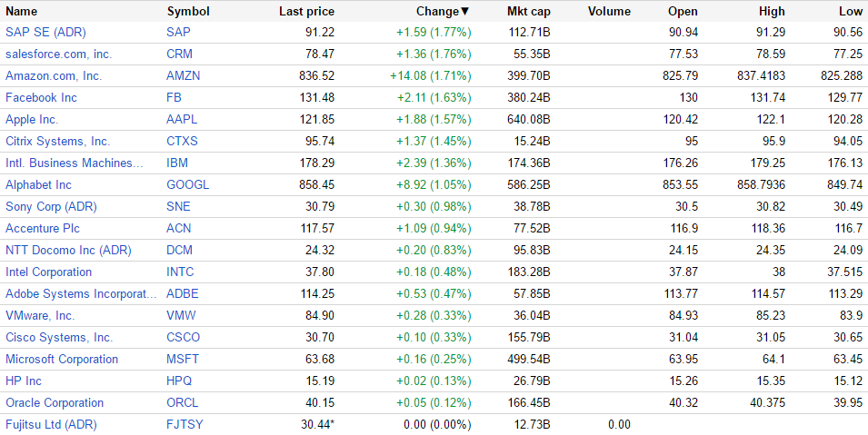Viewport: 868px width, 435px height.
Task: Click the Facebook Inc company link
Action: tap(41, 98)
